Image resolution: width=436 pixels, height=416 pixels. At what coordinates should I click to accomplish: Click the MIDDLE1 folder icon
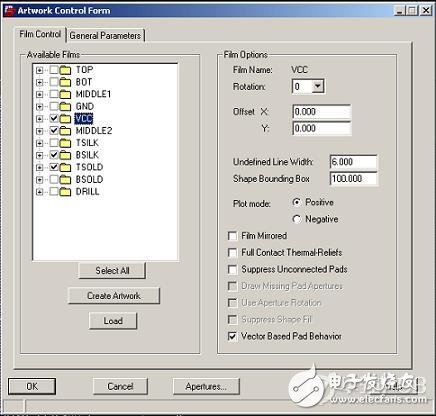coord(65,94)
